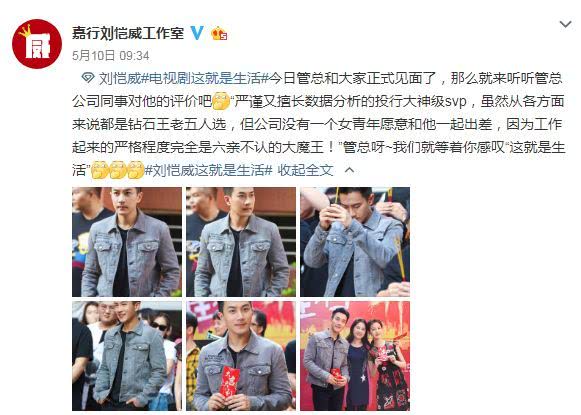The image size is (581, 415).
Task: Click the membership crown badge icon
Action: point(219,33)
